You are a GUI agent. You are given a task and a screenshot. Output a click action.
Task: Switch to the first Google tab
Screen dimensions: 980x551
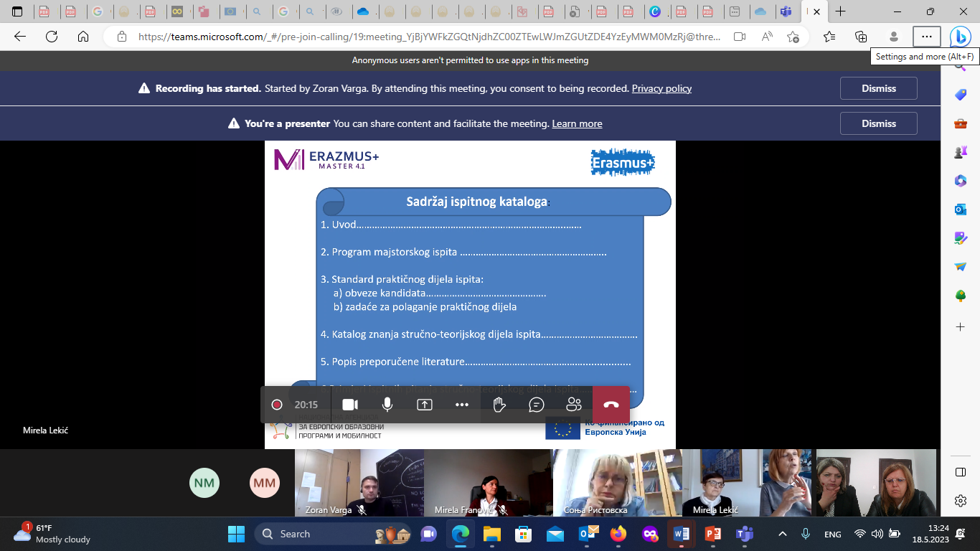pyautogui.click(x=97, y=11)
